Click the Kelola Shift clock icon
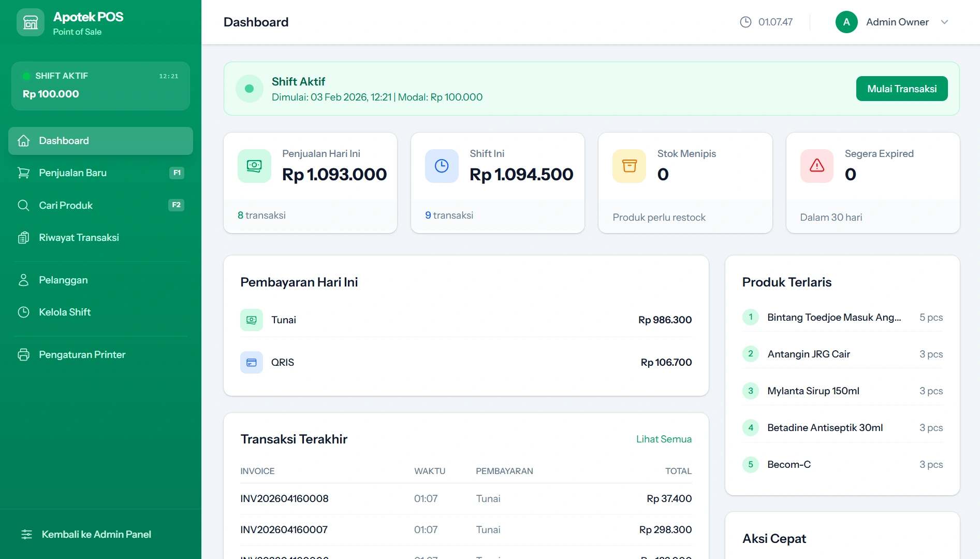Image resolution: width=980 pixels, height=559 pixels. click(x=23, y=312)
